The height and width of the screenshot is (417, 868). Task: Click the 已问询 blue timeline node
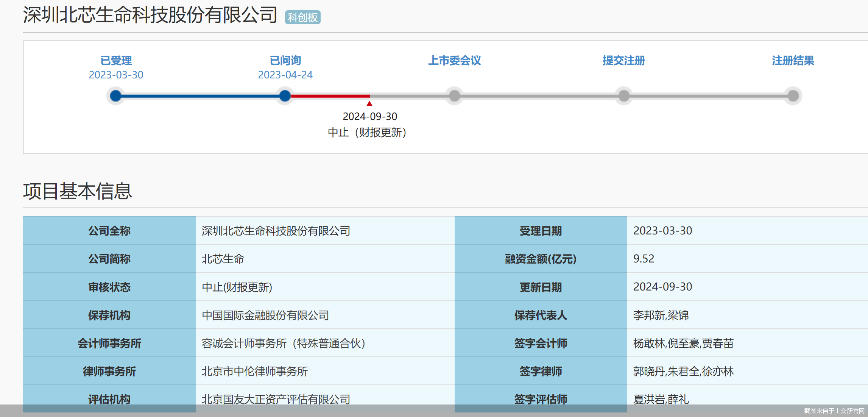285,96
